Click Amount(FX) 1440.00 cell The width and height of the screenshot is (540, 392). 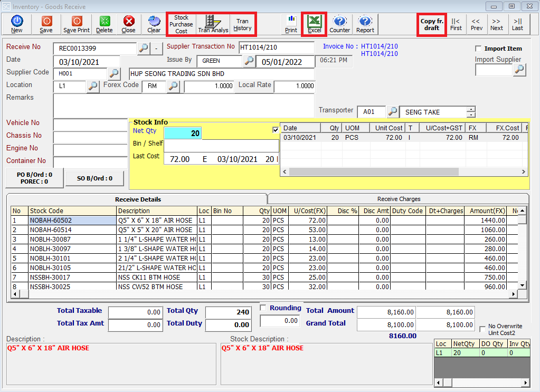tap(486, 220)
